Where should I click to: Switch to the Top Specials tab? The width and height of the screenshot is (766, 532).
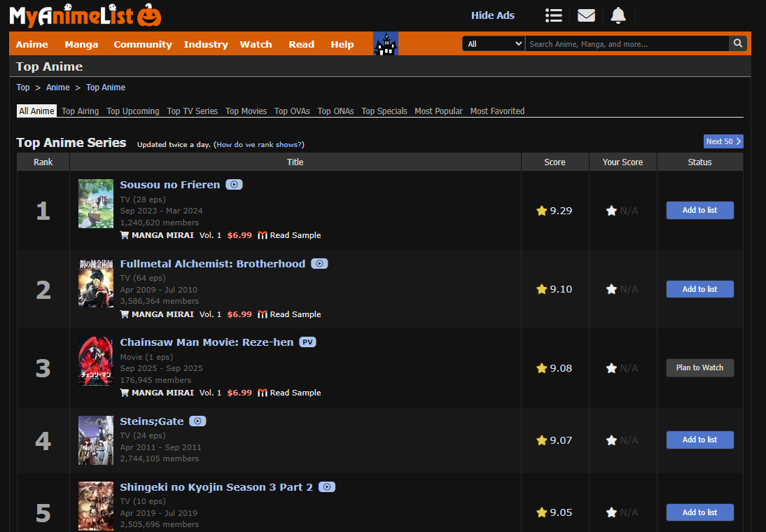coord(384,111)
